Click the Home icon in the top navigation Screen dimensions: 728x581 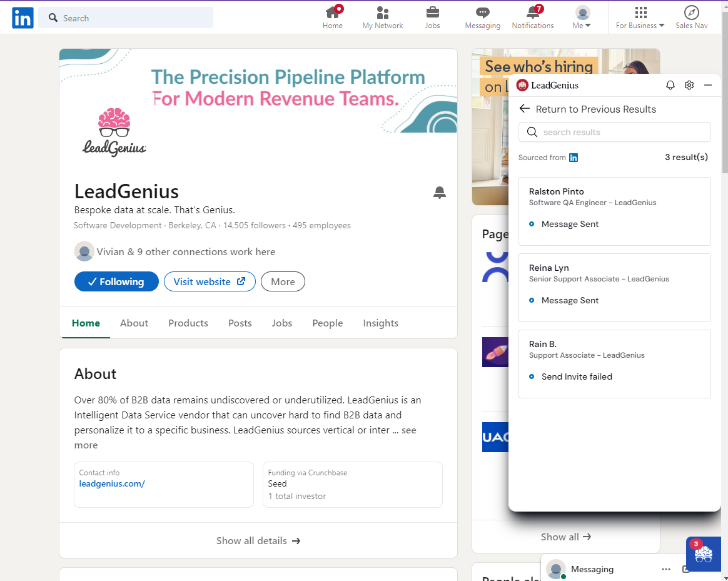pos(333,18)
